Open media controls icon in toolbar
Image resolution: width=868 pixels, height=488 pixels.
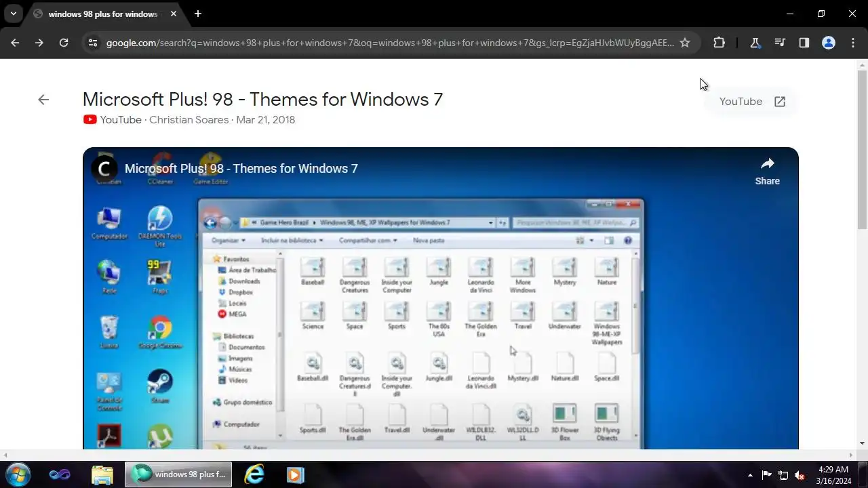coord(779,43)
